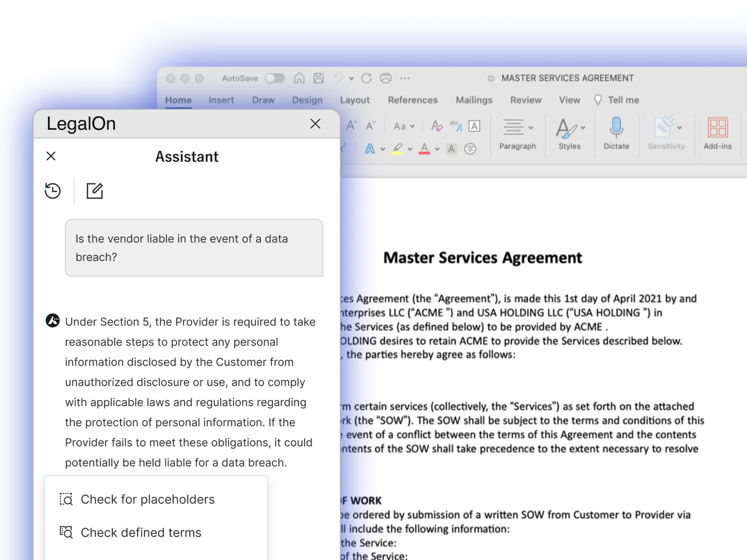Open the References ribbon tab
This screenshot has height=560, width=747.
[x=413, y=100]
